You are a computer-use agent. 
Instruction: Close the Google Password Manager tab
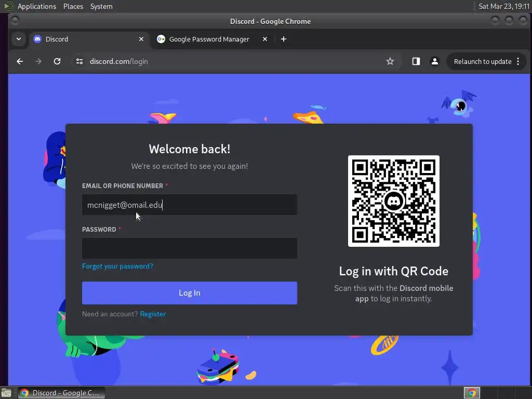pos(265,39)
